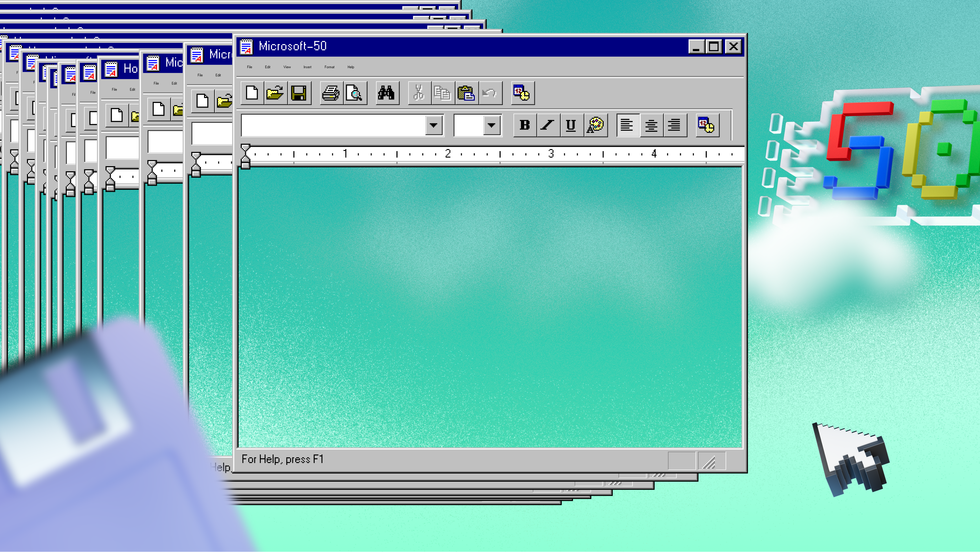Click the Microsoft-50 title bar app icon

pos(247,47)
